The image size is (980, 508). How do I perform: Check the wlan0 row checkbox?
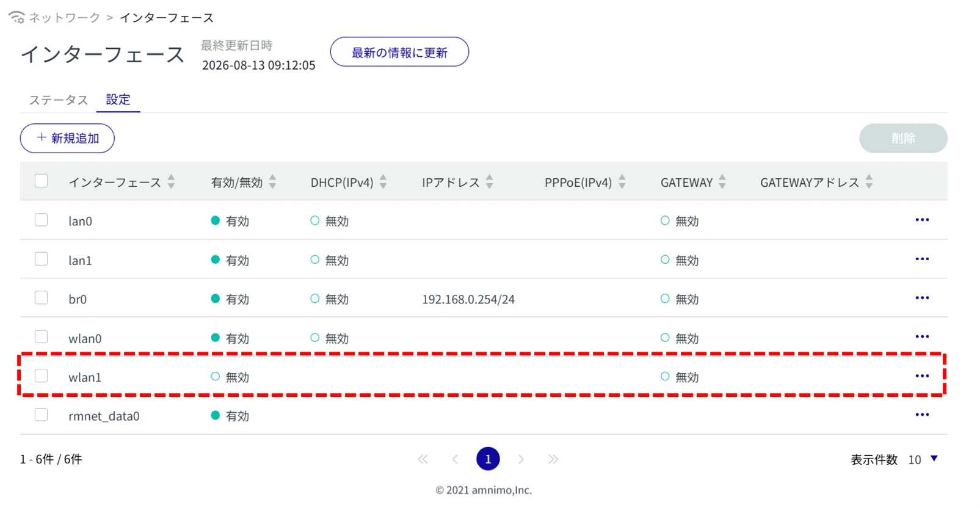41,337
